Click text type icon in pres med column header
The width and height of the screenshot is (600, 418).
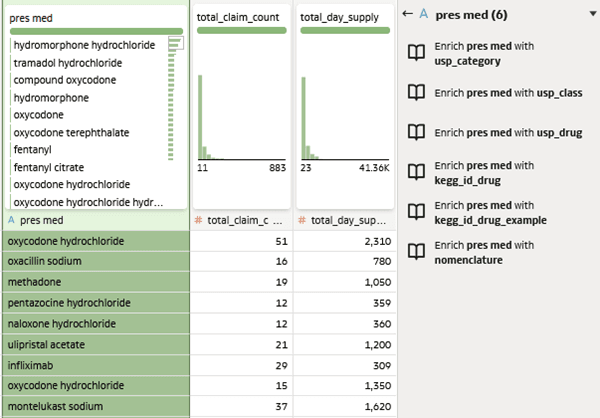pos(11,220)
